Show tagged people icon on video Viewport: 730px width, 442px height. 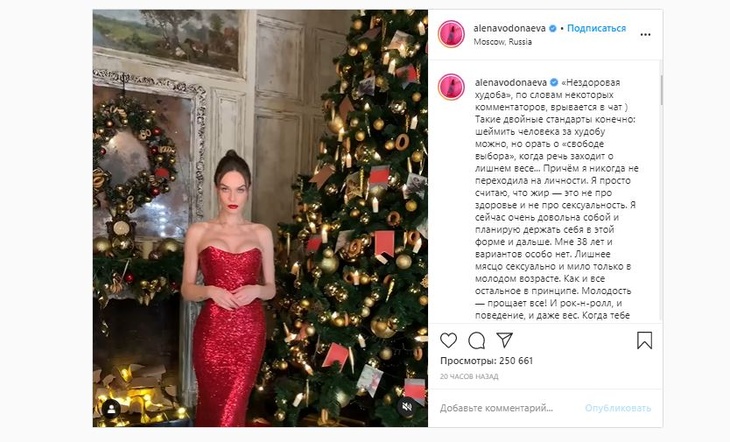point(111,409)
